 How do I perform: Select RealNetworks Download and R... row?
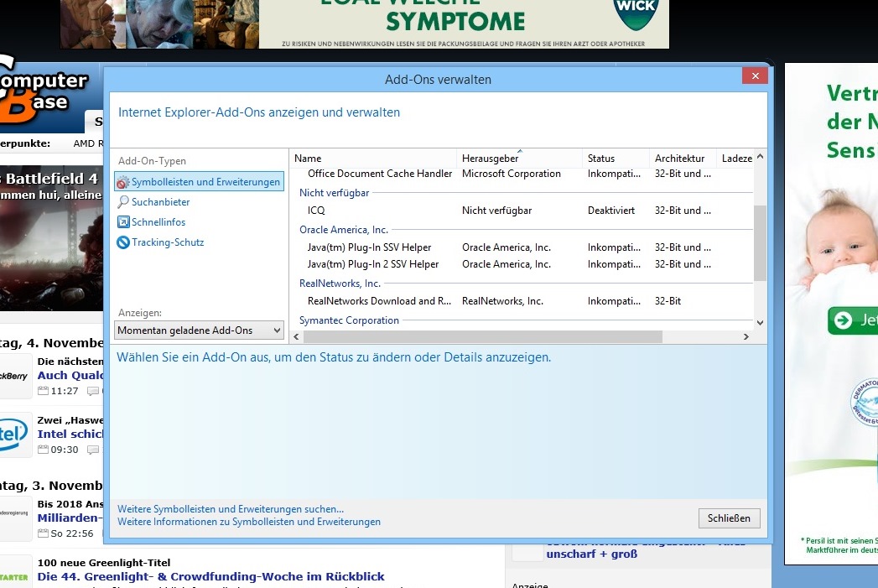(522, 301)
